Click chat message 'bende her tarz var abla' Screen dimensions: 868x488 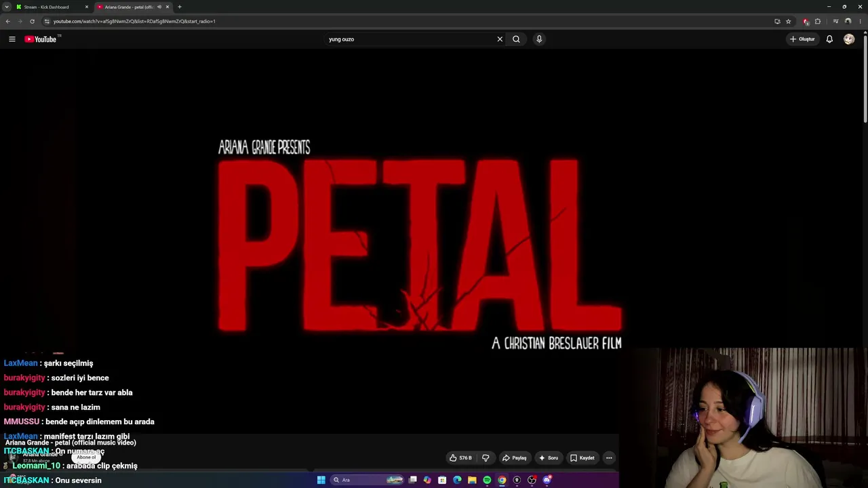tap(92, 392)
